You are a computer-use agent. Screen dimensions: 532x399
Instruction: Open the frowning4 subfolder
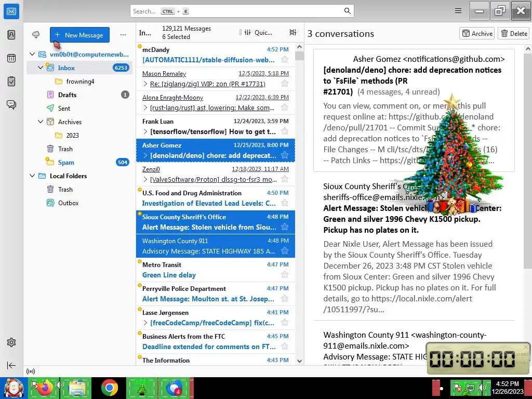click(79, 81)
